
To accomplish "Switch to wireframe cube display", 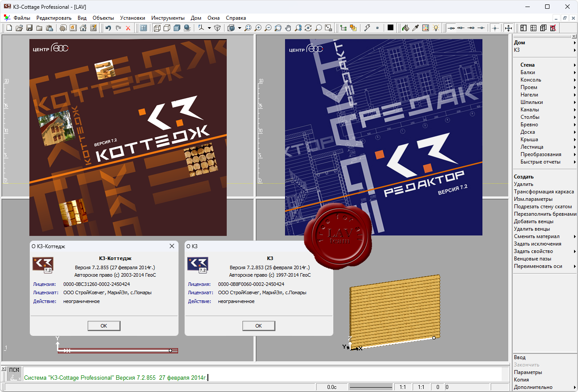I will click(x=157, y=28).
